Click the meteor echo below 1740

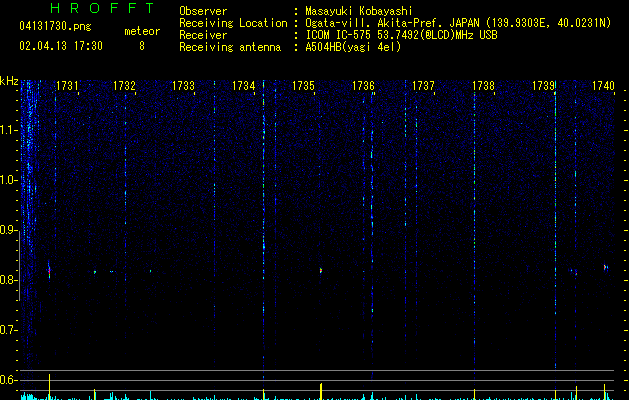tap(606, 267)
